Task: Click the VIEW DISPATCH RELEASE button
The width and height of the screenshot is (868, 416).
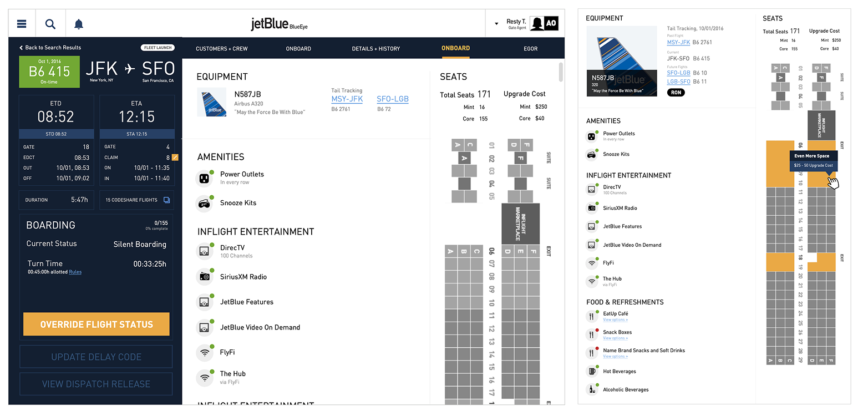Action: tap(96, 384)
